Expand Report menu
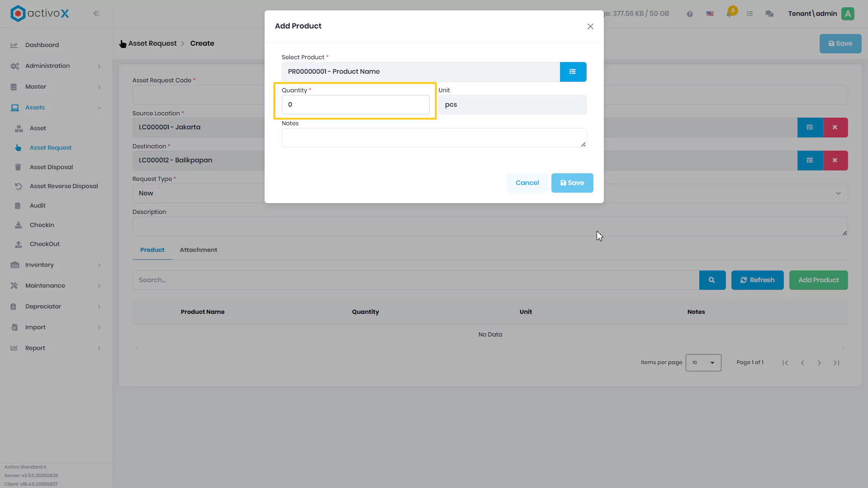This screenshot has height=488, width=868. (x=56, y=348)
